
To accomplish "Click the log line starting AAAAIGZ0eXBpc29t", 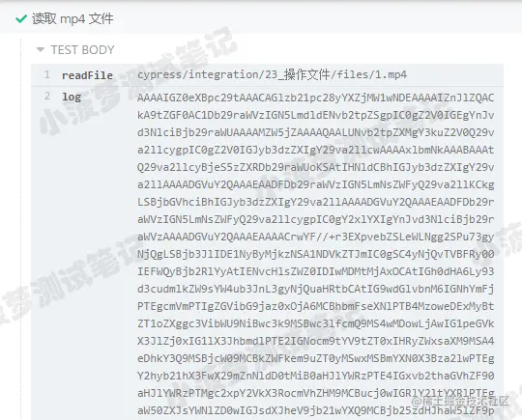I will pos(315,98).
